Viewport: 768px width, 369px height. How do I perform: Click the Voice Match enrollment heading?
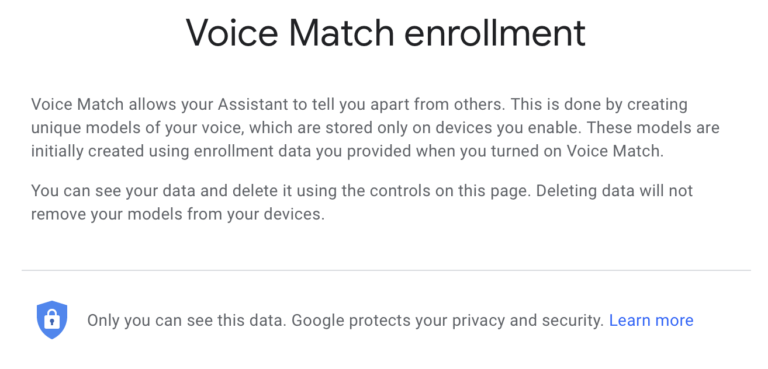[x=385, y=33]
